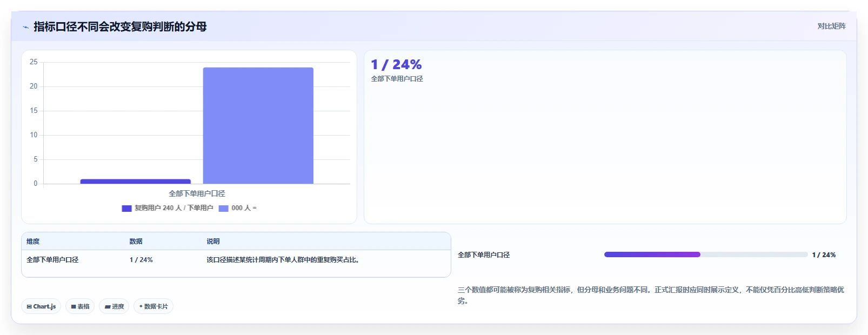Click the short dark-purple chart bar

pos(136,182)
